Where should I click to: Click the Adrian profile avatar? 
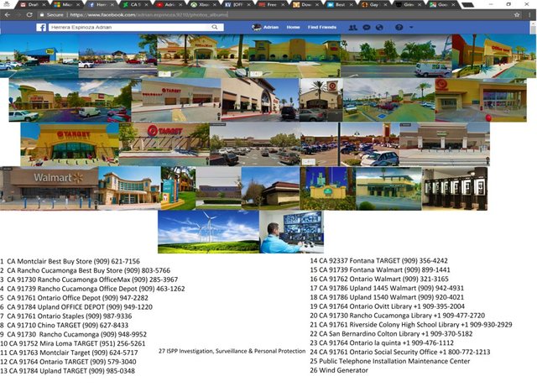tap(257, 28)
